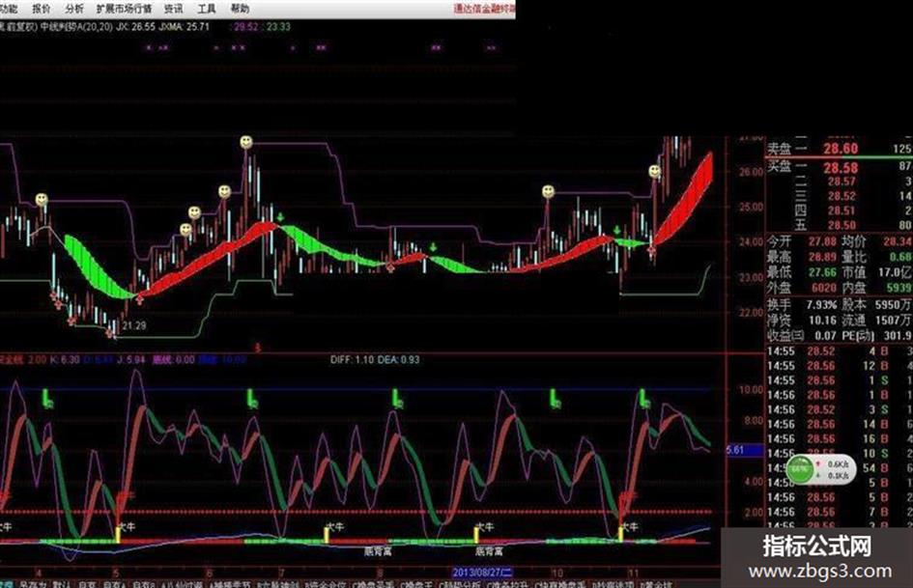Viewport: 913px width, 588px height.
Task: Click the 外盘 6020 value
Action: click(824, 288)
